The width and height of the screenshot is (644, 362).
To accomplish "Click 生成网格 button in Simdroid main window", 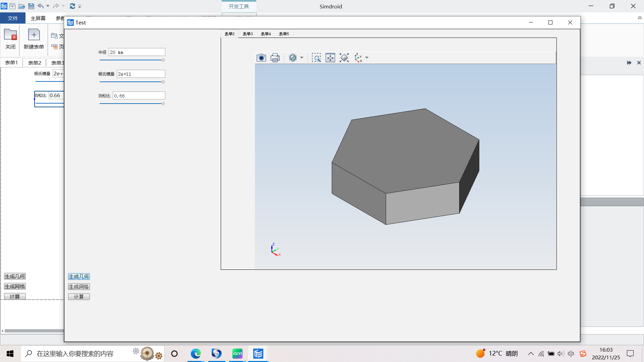I will click(x=15, y=286).
